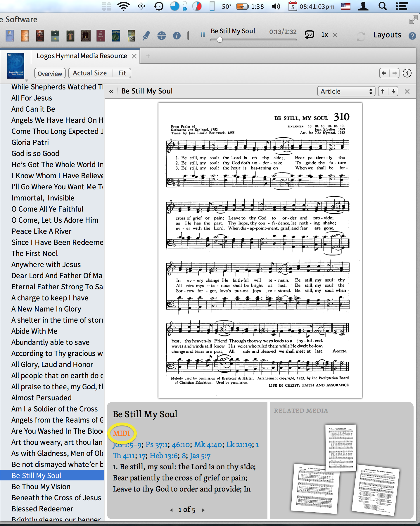Select hymn 'Be Thou My Vision'

click(41, 487)
